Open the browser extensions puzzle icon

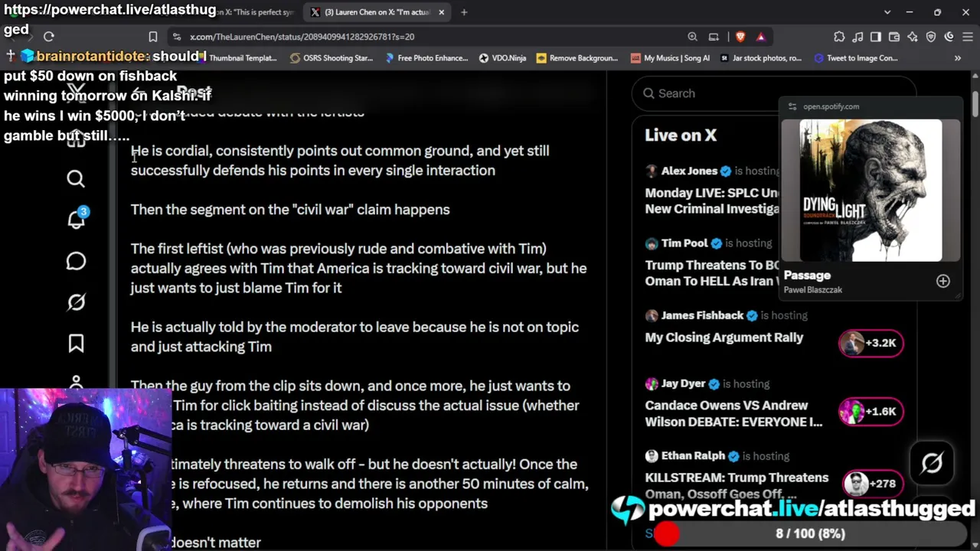[x=839, y=36]
